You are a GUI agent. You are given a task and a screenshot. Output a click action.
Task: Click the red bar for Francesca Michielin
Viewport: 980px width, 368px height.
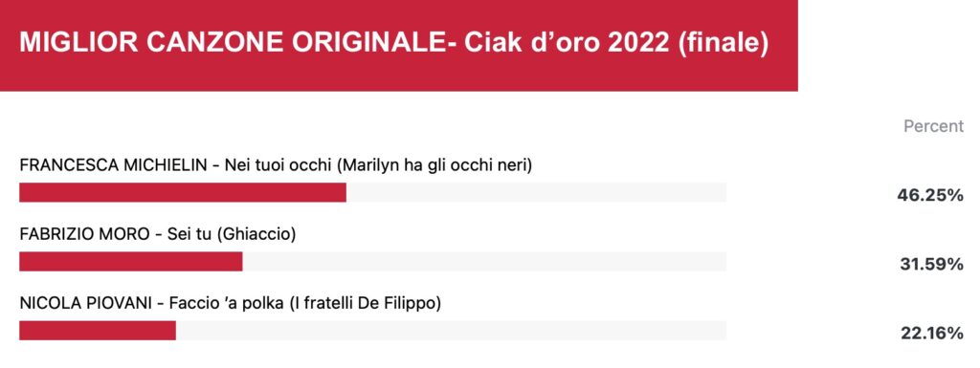183,192
